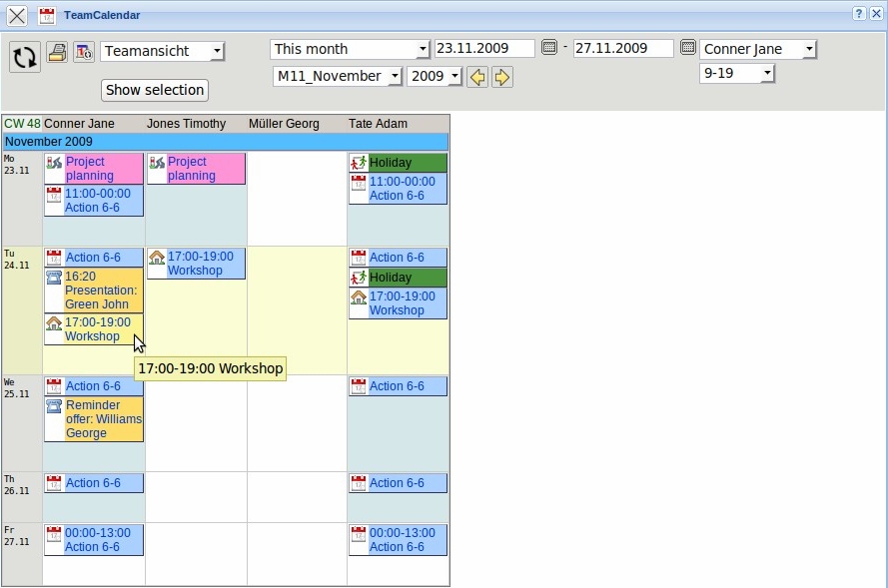The image size is (888, 588).
Task: Open Reminder offer Williams George entry
Action: click(94, 419)
